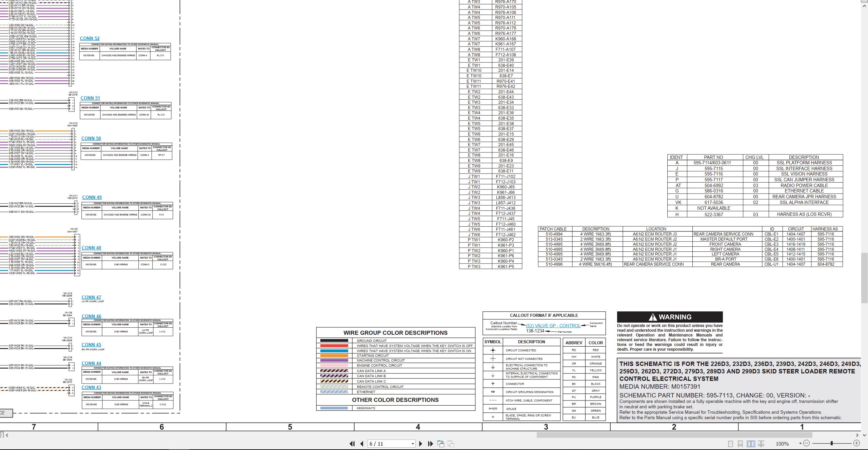This screenshot has height=450, width=868.
Task: Click the WIRE GROUP COLOR DESCRIPTIONS heading
Action: [395, 333]
